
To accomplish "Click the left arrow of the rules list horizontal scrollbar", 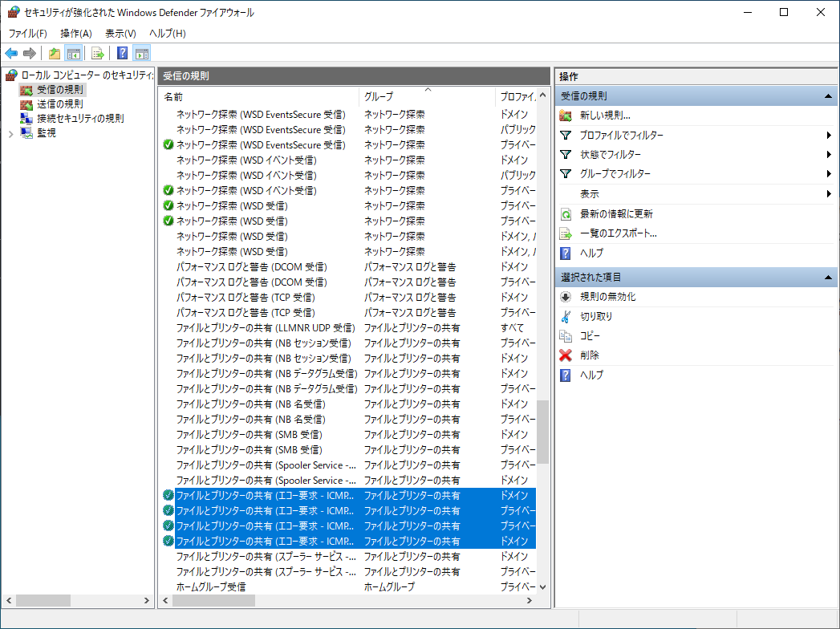I will pyautogui.click(x=165, y=601).
